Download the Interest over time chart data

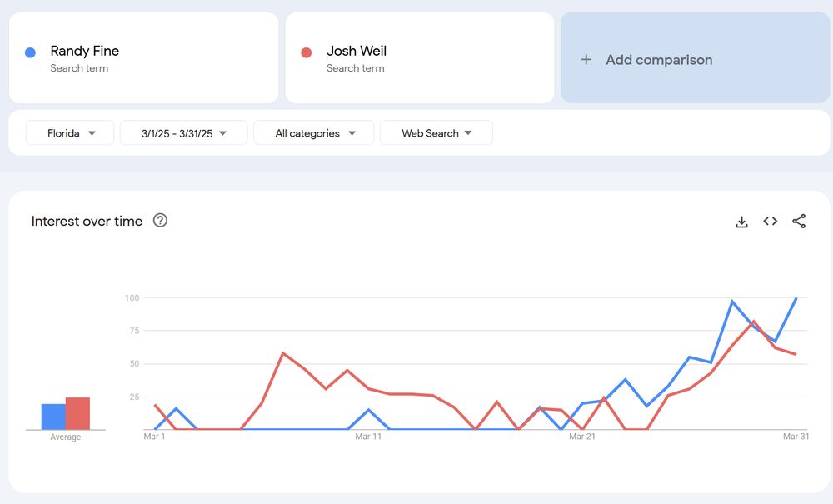[x=741, y=222]
